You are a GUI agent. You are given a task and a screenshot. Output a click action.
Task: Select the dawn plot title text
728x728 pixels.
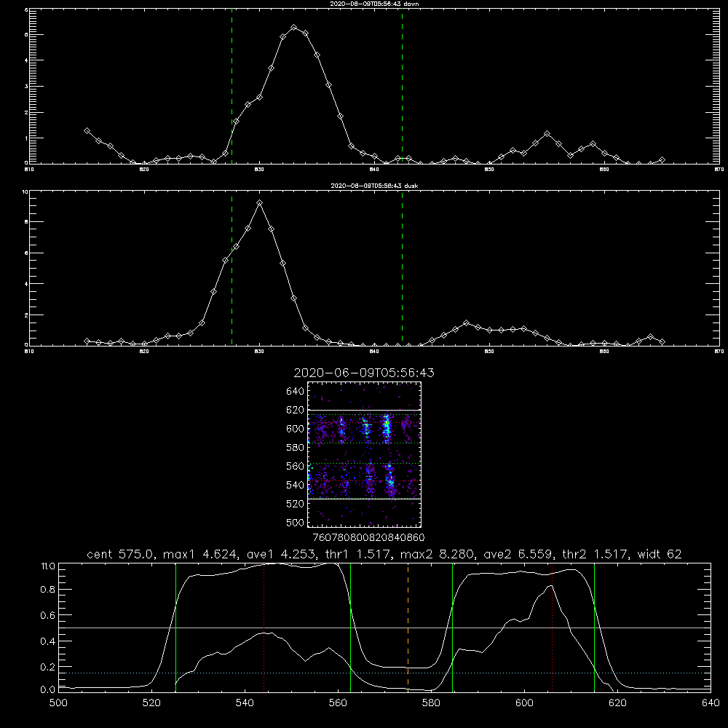374,4
